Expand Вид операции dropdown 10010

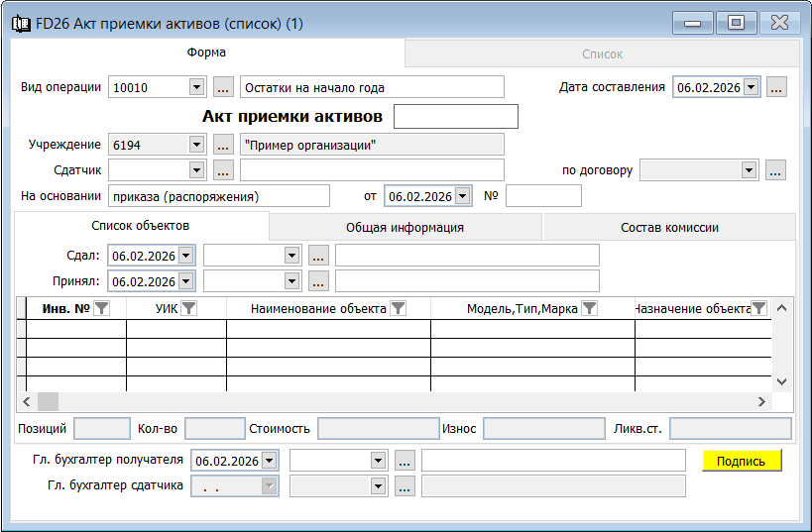(x=195, y=87)
